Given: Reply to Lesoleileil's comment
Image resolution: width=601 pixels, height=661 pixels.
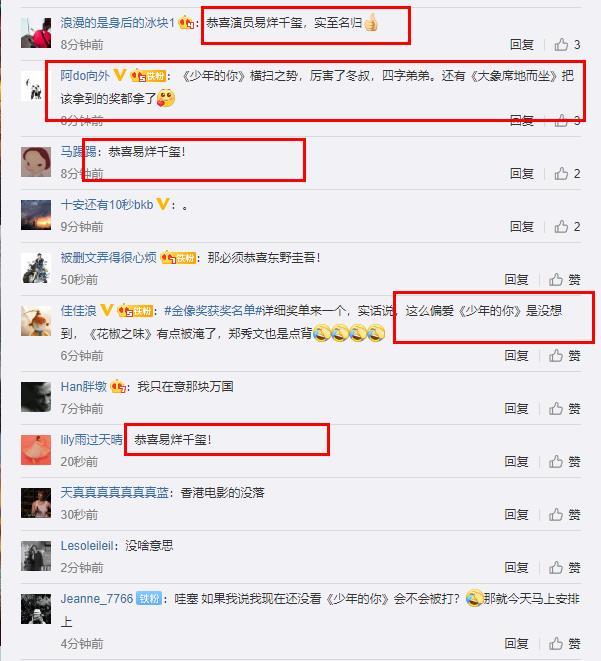Looking at the screenshot, I should (x=516, y=567).
